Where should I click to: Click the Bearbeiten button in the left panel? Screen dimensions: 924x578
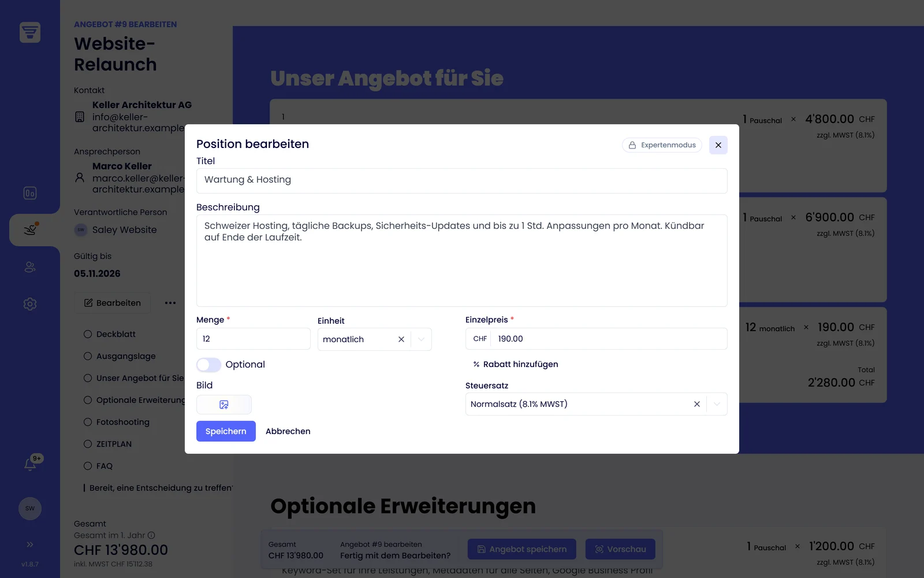tap(113, 303)
